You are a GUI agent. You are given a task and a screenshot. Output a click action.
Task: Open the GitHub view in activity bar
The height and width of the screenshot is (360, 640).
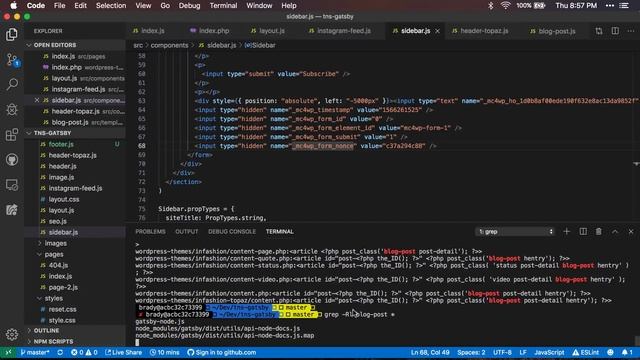point(12,160)
